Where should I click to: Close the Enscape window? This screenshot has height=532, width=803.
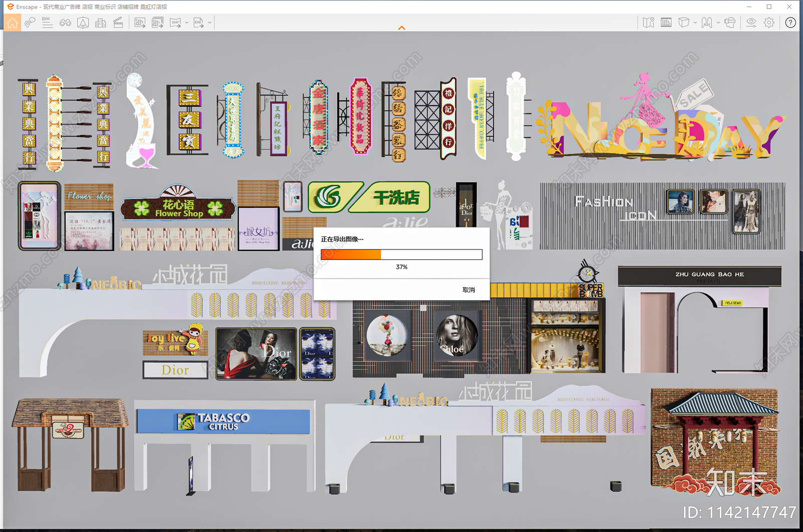[x=789, y=7]
